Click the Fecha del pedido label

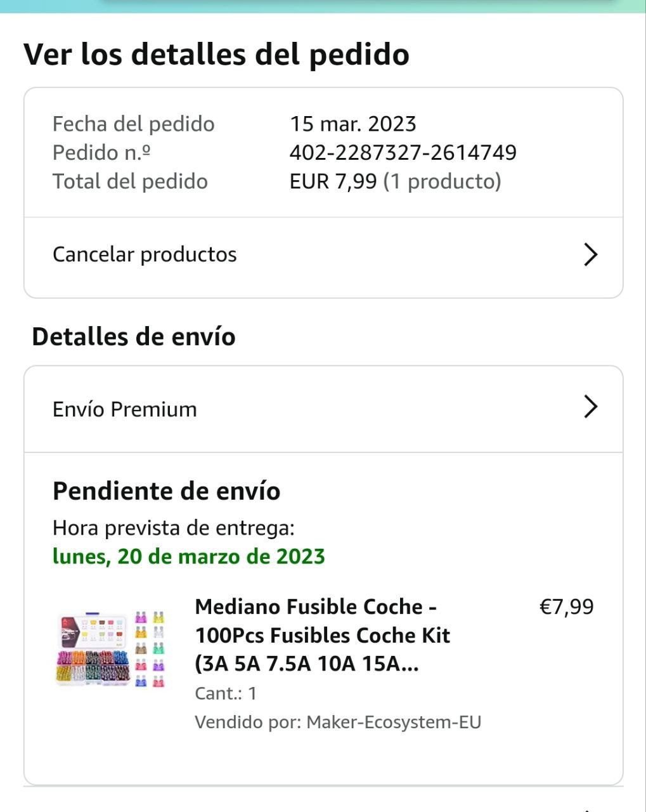pyautogui.click(x=133, y=124)
